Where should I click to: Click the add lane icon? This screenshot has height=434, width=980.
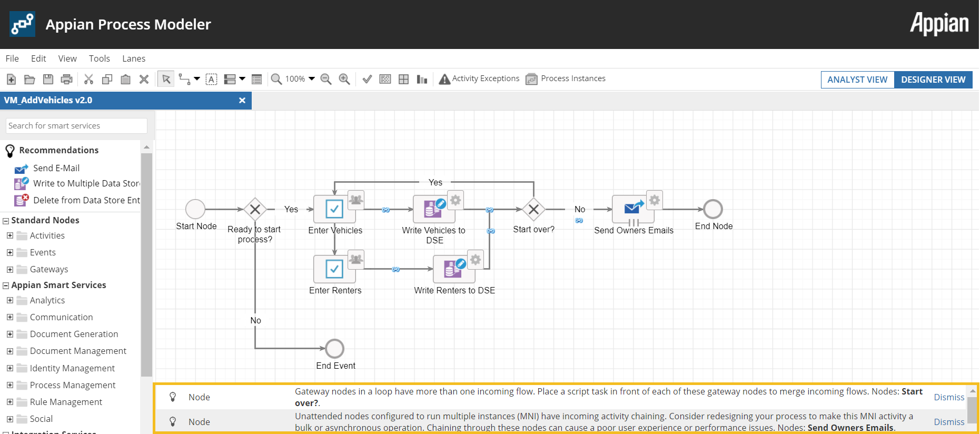pos(230,79)
